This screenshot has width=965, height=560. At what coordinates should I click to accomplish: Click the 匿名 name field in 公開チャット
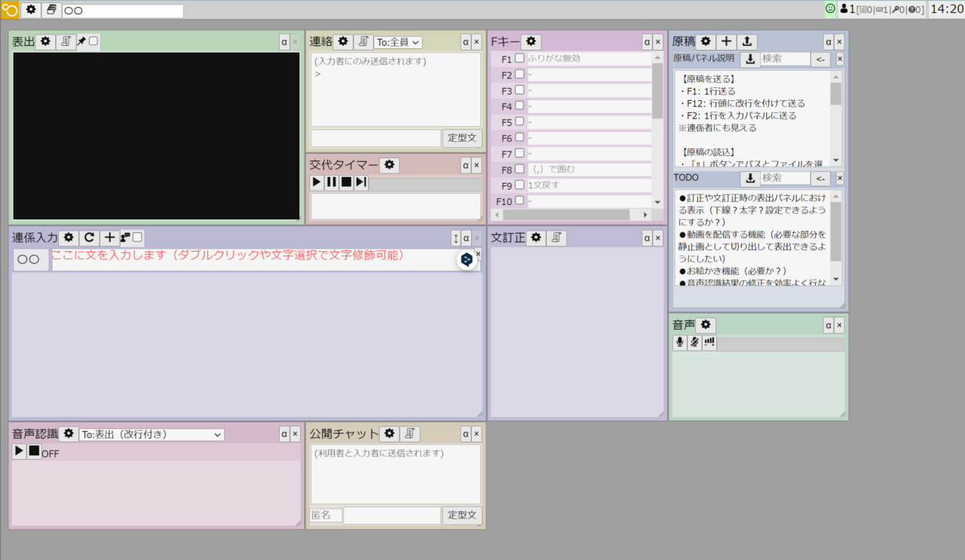326,515
